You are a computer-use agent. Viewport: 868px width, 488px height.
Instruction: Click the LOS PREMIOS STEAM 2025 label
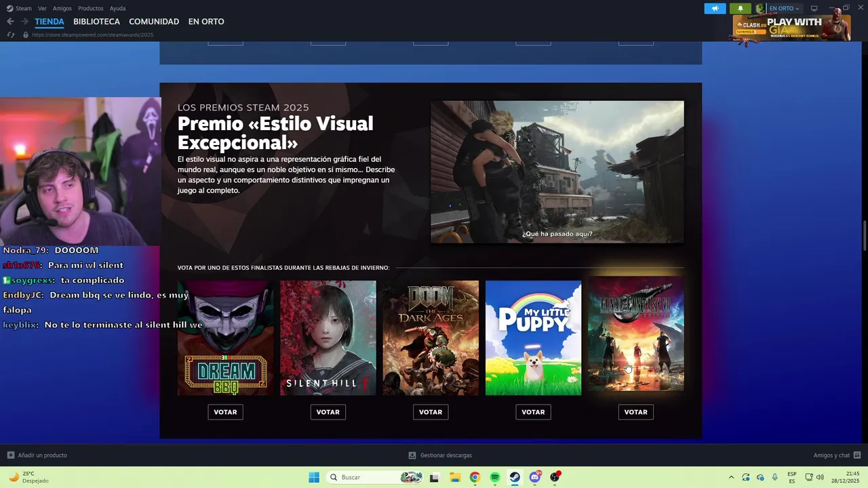pos(243,107)
